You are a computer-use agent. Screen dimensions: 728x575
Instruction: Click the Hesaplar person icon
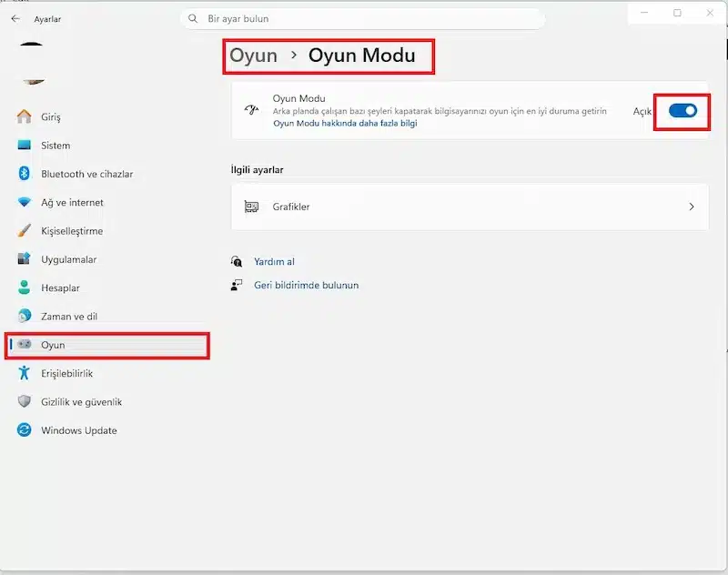[25, 287]
